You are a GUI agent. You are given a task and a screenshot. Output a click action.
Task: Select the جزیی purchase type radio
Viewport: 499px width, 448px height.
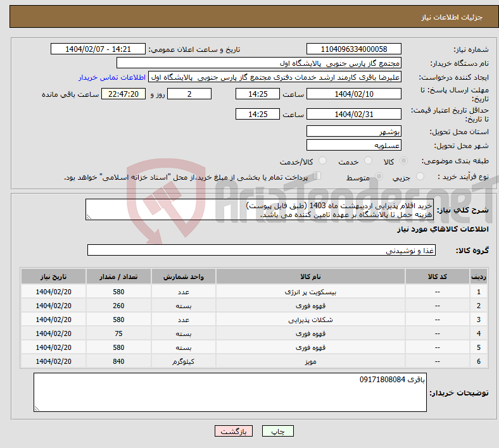(420, 176)
